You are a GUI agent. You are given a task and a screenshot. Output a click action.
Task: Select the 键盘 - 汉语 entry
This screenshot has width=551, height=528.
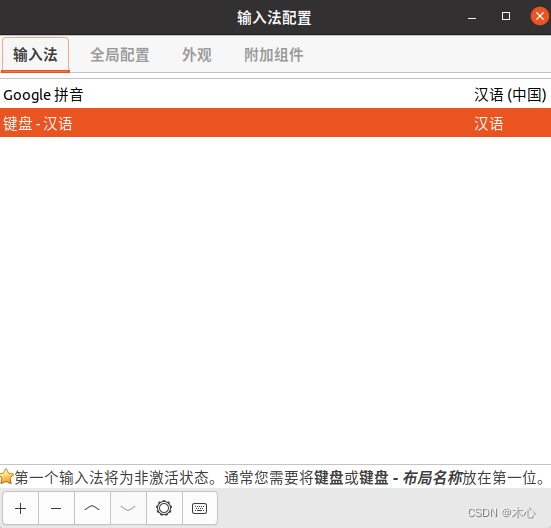276,123
